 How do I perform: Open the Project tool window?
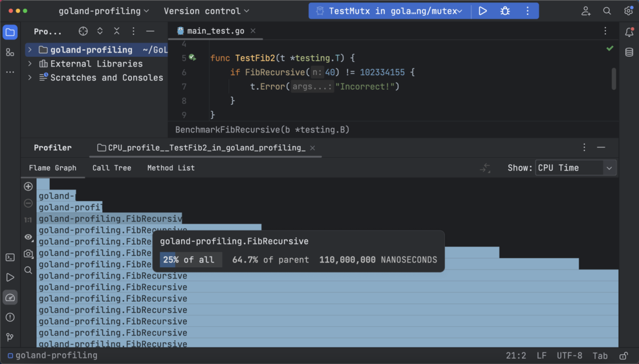point(10,32)
